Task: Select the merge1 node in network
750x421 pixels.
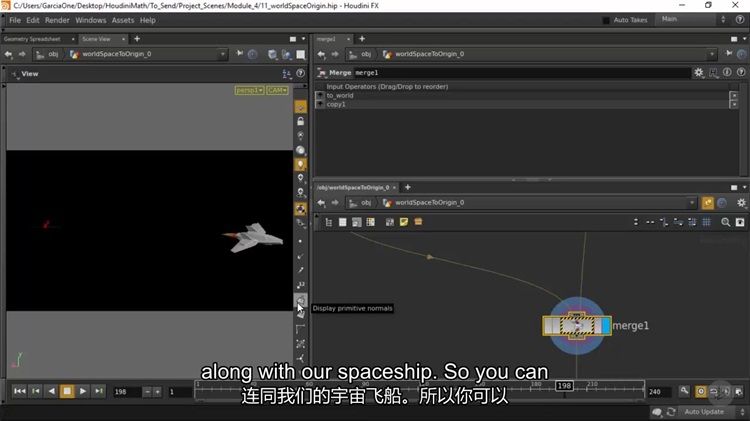Action: (x=576, y=326)
